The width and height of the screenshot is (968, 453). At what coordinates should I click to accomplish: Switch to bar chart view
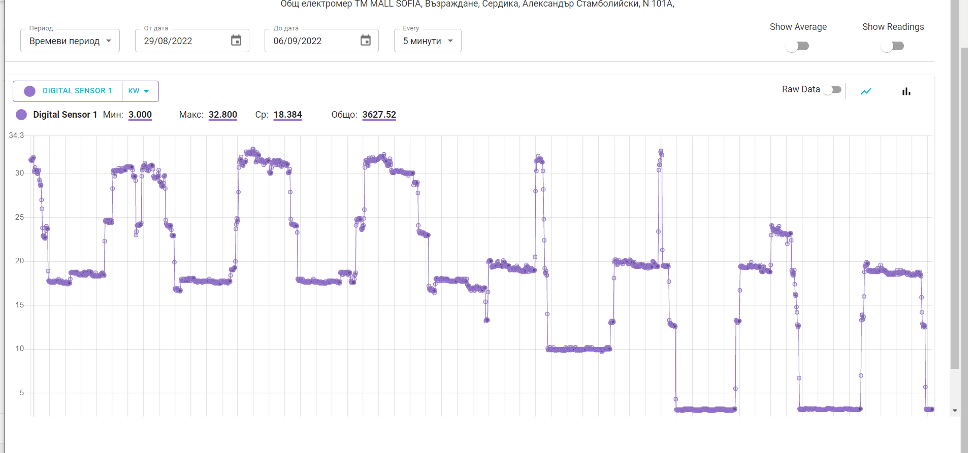[906, 91]
